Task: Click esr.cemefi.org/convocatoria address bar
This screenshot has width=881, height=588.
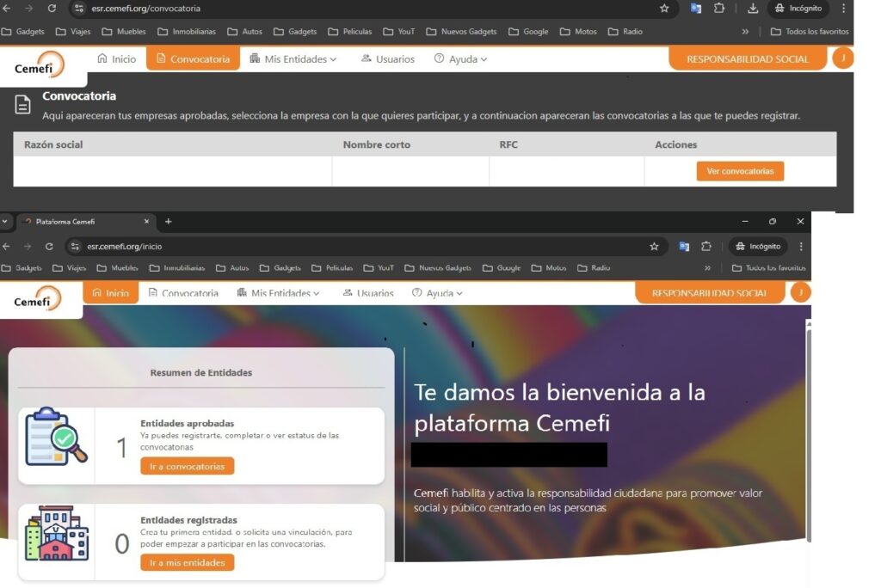Action: (x=371, y=9)
